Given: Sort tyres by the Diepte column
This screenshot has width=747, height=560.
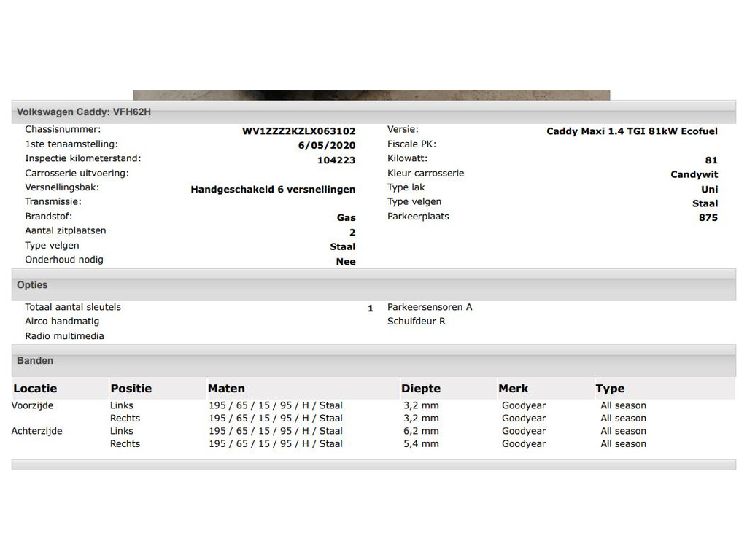Looking at the screenshot, I should coord(421,389).
